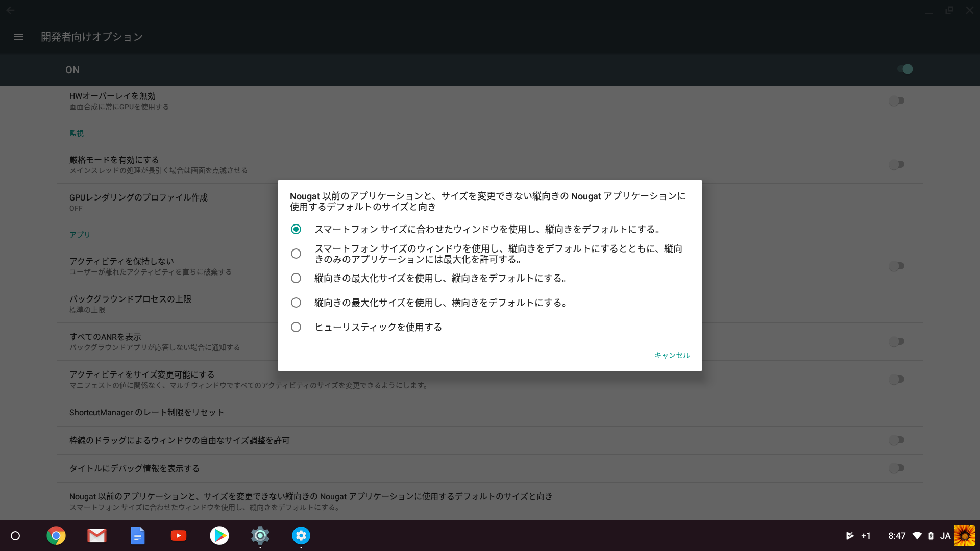Screen dimensions: 980x551
Task: Open Gmail from the shelf
Action: [97, 535]
